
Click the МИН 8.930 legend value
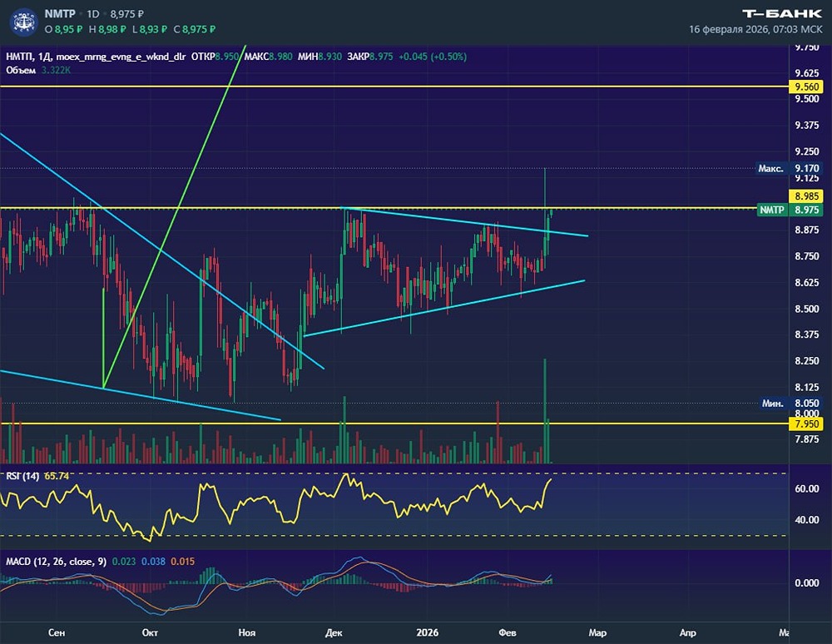319,57
